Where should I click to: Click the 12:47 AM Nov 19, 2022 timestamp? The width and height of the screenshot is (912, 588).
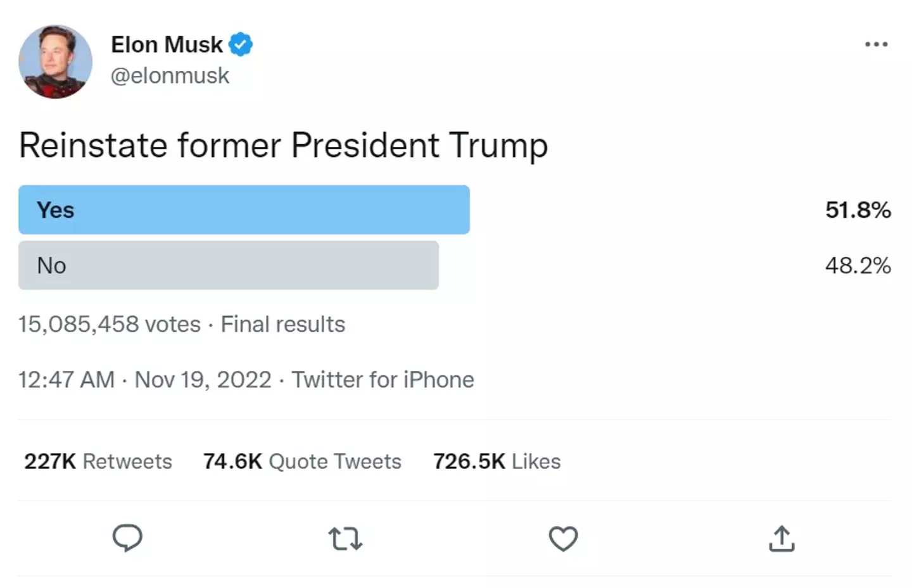pyautogui.click(x=144, y=380)
